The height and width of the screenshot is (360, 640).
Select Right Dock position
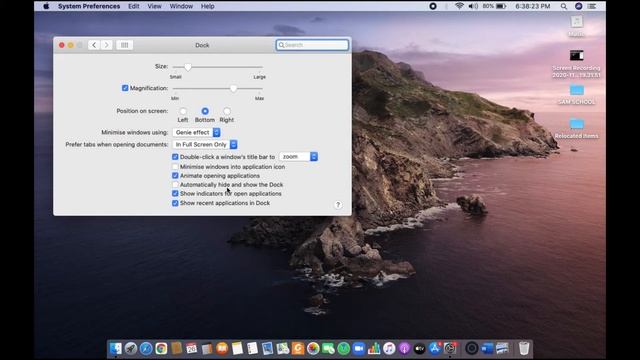click(x=227, y=111)
